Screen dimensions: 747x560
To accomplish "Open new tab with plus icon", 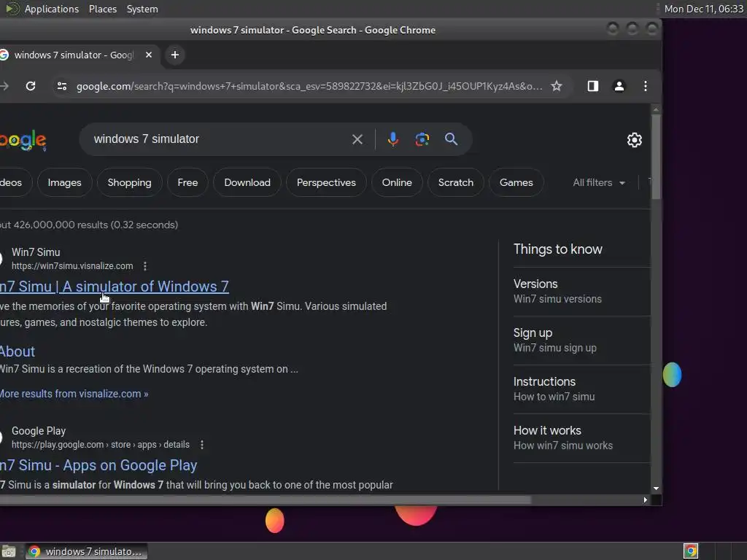I will pos(175,55).
